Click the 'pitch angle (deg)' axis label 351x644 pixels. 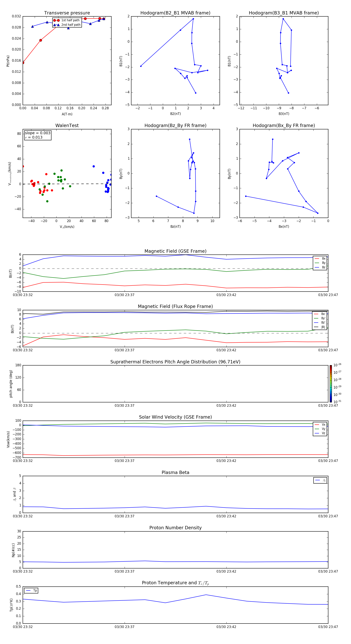pos(11,384)
